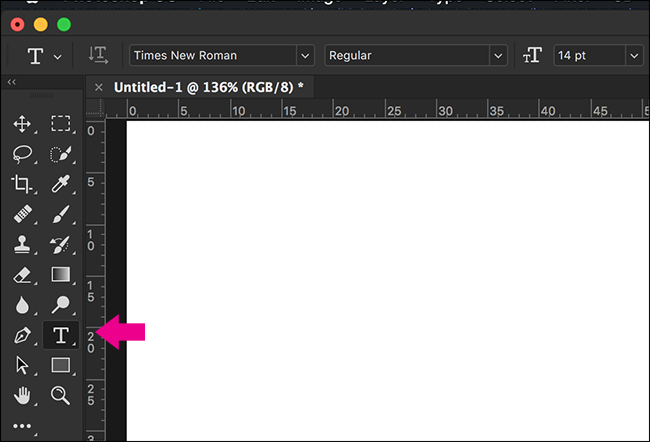Image resolution: width=650 pixels, height=442 pixels.
Task: Select the Rectangular Marquee tool
Action: click(x=61, y=124)
